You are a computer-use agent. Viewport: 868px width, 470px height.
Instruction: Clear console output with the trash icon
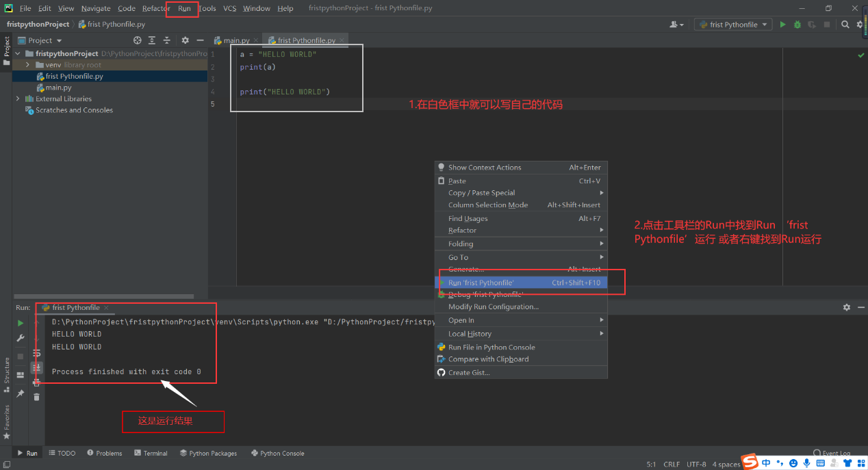pyautogui.click(x=36, y=397)
